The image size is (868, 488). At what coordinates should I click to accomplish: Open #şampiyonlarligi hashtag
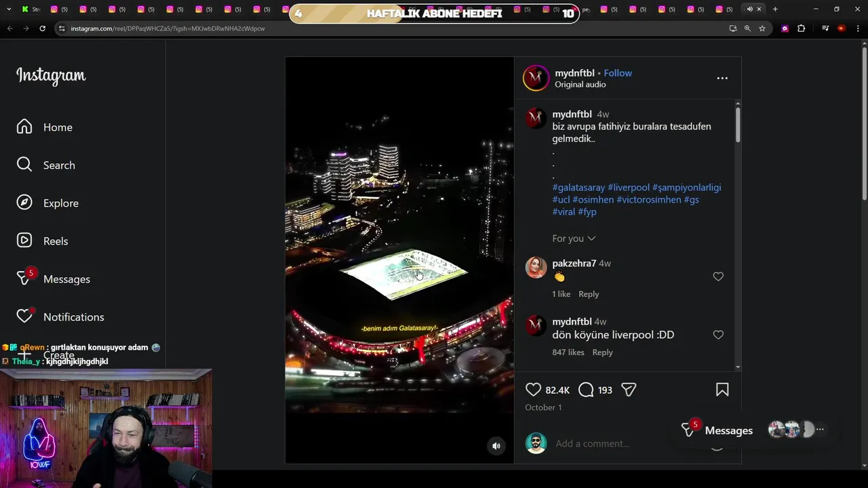point(687,188)
